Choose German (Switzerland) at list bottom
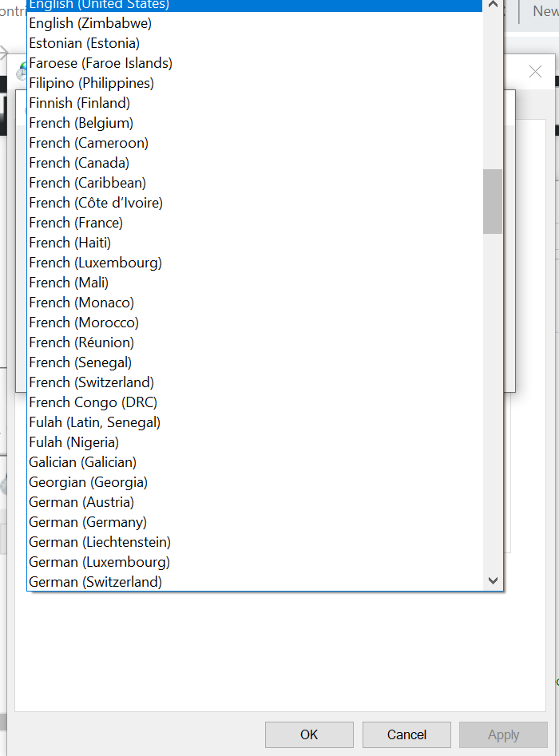The image size is (559, 756). tap(95, 582)
